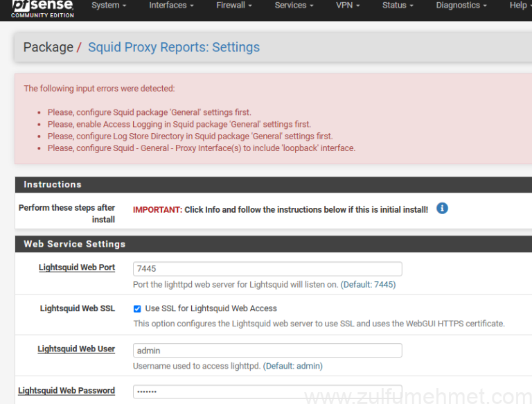Click the Lightsquid Web Password field
The image size is (532, 404).
click(267, 392)
